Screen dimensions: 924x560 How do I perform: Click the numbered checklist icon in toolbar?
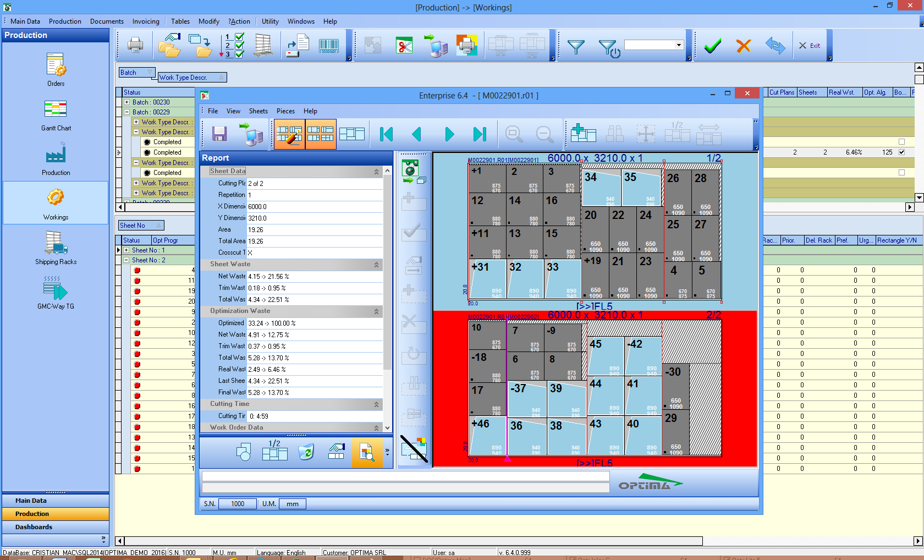click(x=233, y=45)
